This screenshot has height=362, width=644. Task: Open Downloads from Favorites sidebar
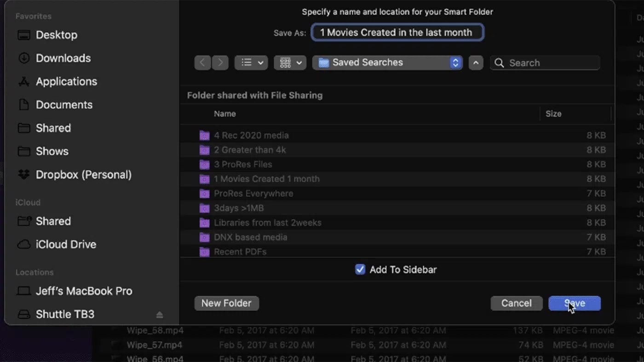(x=63, y=58)
